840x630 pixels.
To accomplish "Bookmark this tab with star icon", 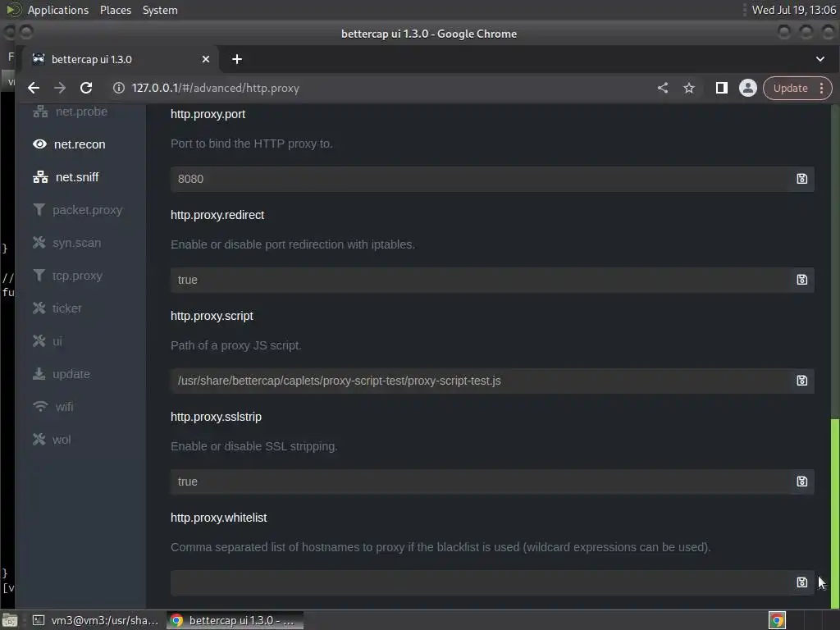I will 689,88.
